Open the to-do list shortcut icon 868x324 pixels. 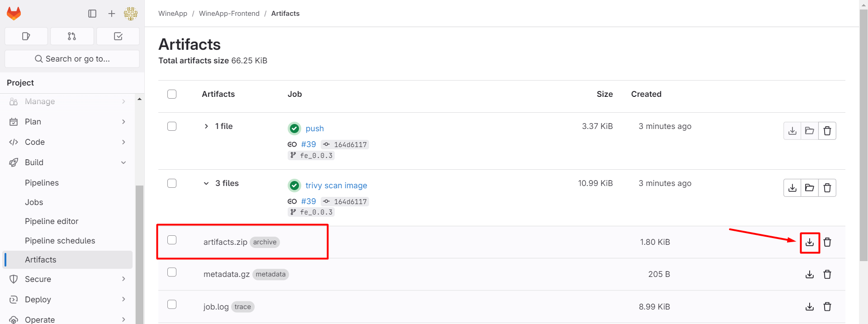point(118,36)
